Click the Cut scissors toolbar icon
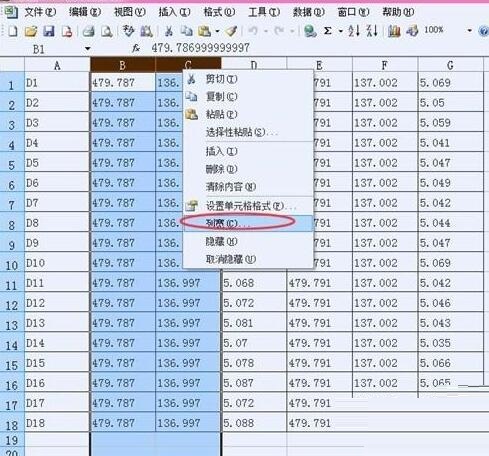 tap(169, 31)
